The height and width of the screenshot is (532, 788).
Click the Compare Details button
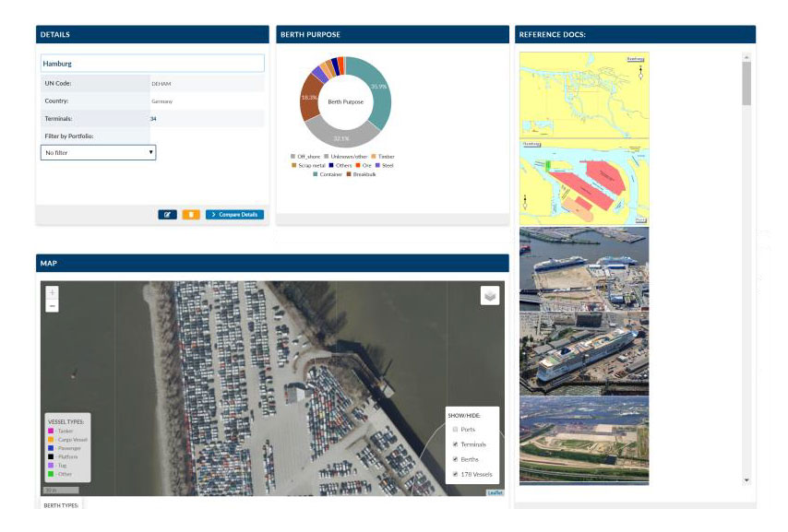(234, 215)
